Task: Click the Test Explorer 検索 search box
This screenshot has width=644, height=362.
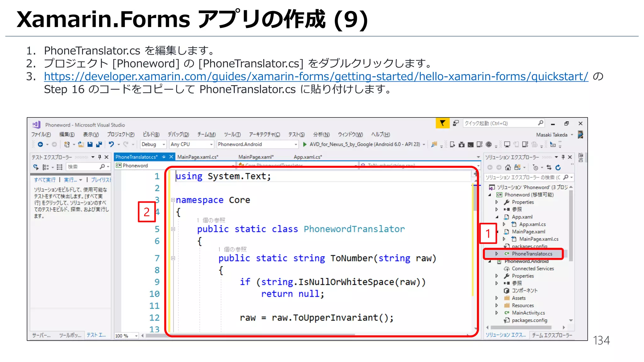Action: pyautogui.click(x=88, y=167)
